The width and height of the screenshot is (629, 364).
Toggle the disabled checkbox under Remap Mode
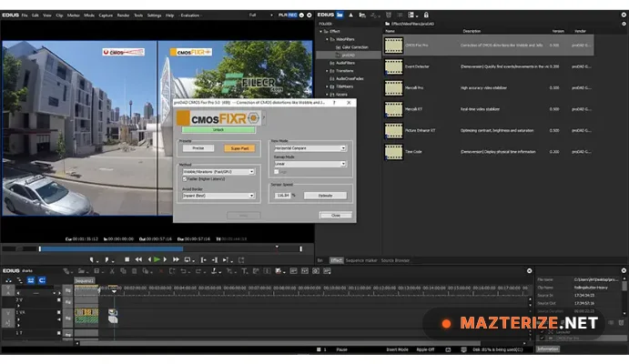(x=277, y=172)
